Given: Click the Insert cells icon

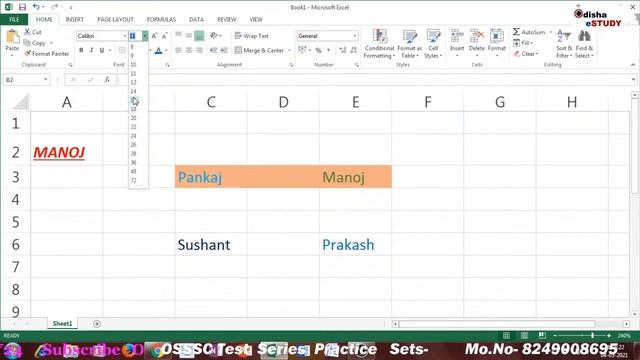Looking at the screenshot, I should (x=457, y=37).
